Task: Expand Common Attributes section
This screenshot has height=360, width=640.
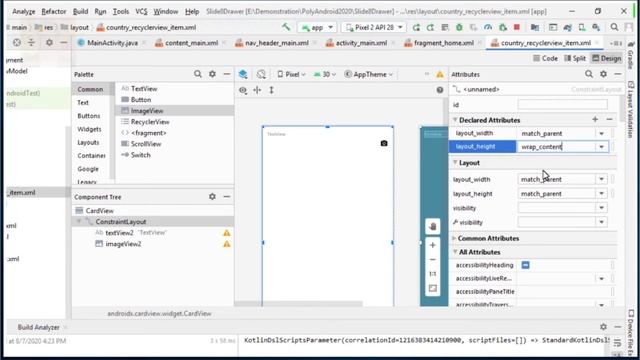Action: pyautogui.click(x=454, y=238)
